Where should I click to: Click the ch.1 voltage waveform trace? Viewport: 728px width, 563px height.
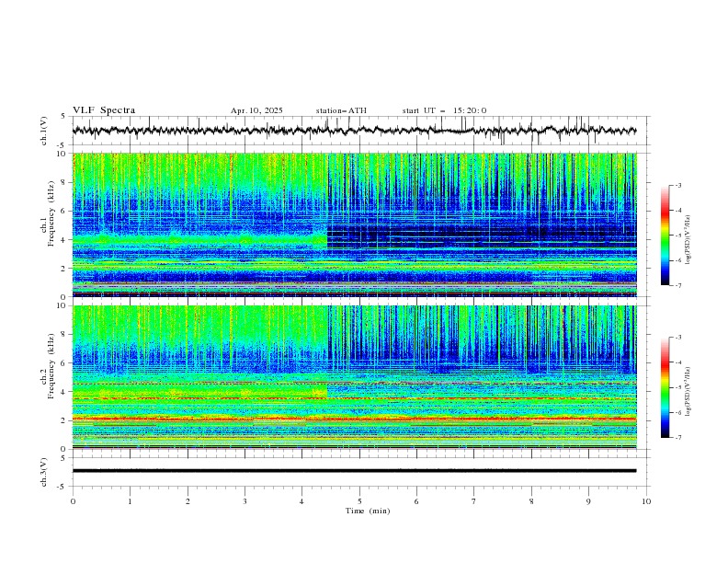354,131
